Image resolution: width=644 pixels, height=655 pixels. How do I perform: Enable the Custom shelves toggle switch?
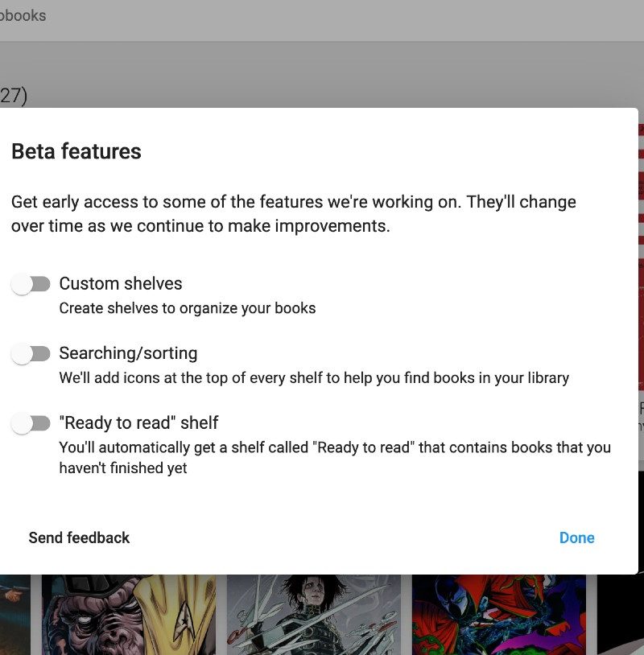pyautogui.click(x=31, y=284)
